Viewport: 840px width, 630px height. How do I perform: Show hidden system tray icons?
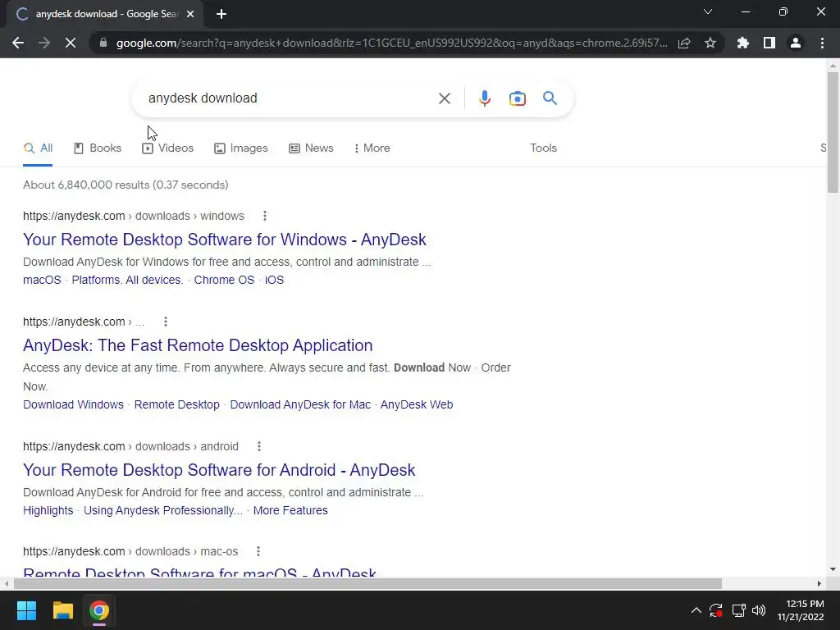(696, 610)
